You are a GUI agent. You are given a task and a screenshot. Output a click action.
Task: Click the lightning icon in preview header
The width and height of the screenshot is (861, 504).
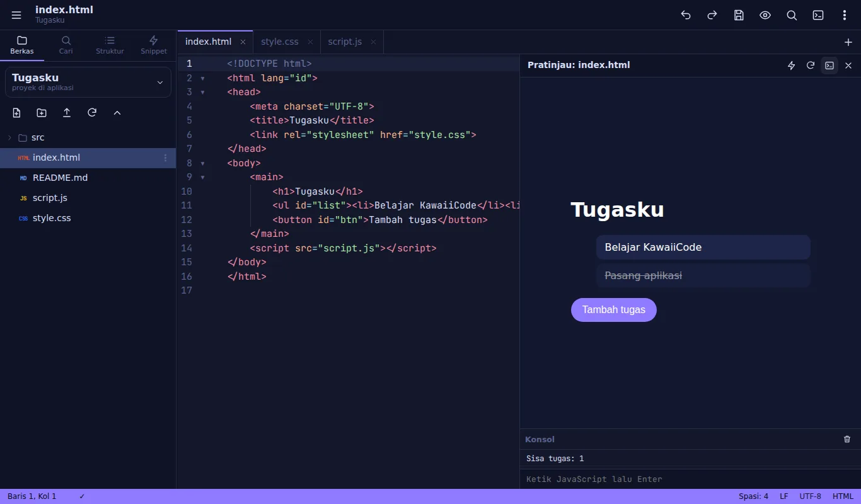pos(792,65)
